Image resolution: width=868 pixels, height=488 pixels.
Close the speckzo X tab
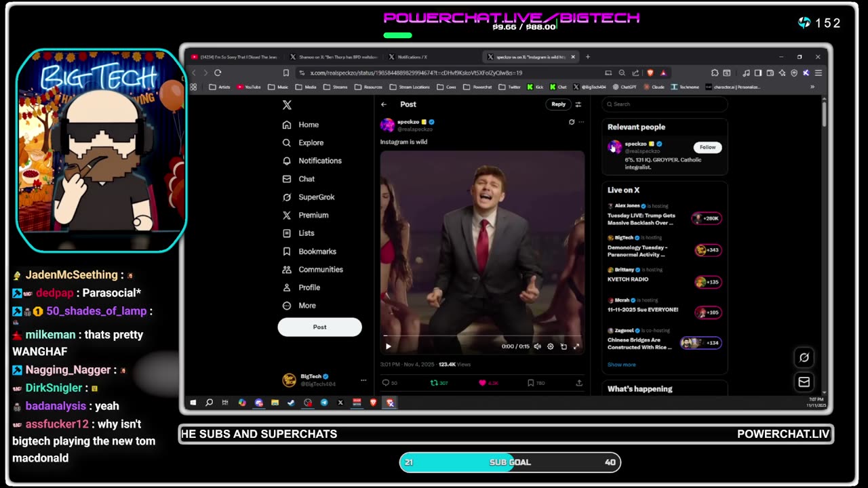pos(573,57)
